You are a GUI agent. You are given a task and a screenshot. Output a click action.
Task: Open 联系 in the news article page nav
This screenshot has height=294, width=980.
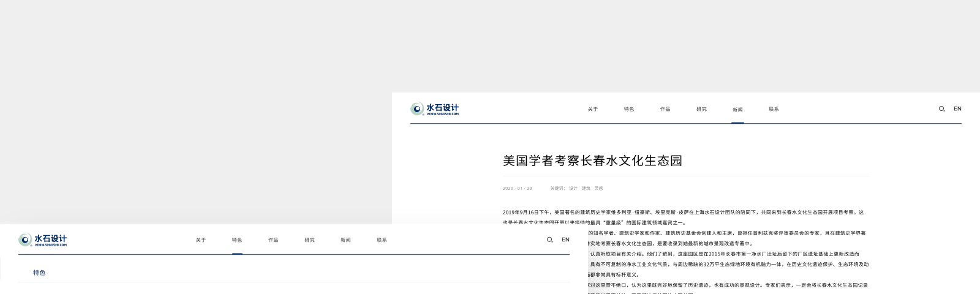pos(774,110)
